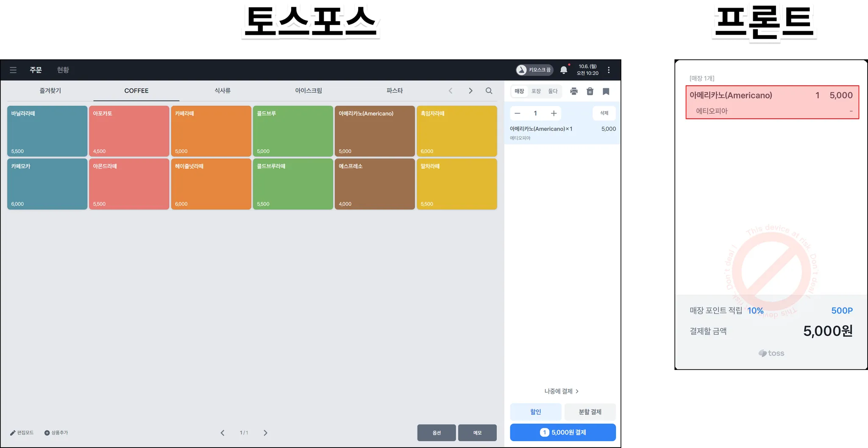Open the 식사류 category tab
This screenshot has height=448, width=868.
point(223,91)
